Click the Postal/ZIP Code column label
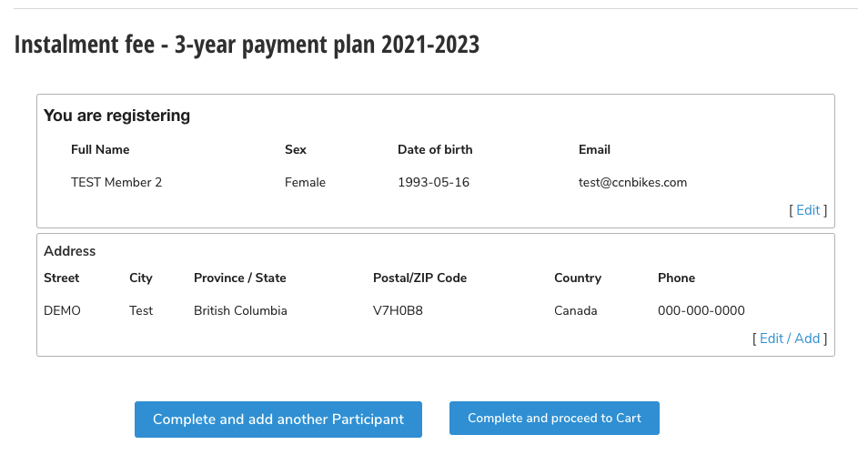The height and width of the screenshot is (465, 868). (419, 278)
